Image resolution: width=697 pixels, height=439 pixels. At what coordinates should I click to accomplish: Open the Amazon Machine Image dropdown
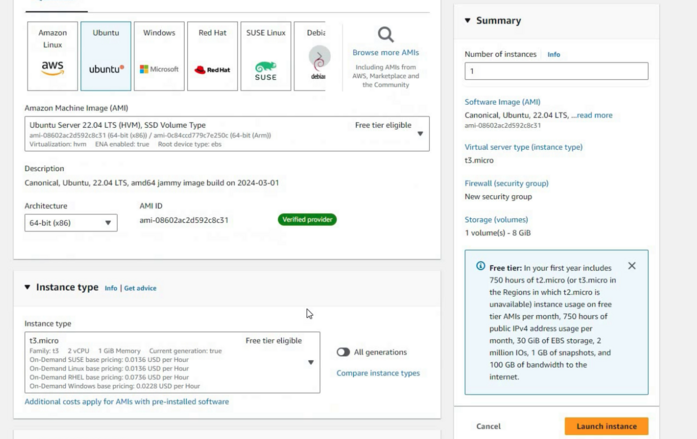click(x=227, y=134)
